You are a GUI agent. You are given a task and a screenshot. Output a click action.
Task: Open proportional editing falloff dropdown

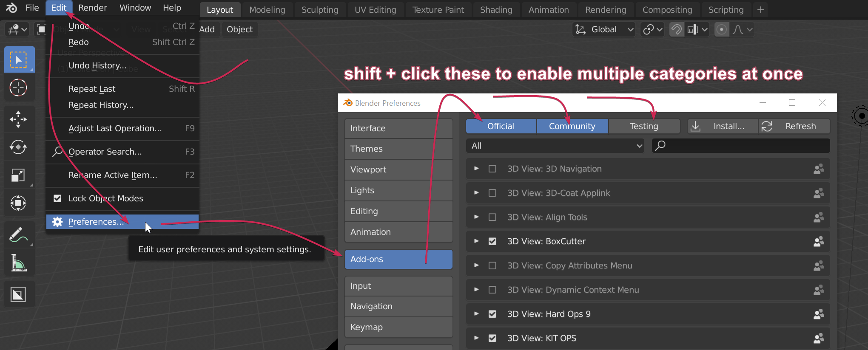click(742, 29)
